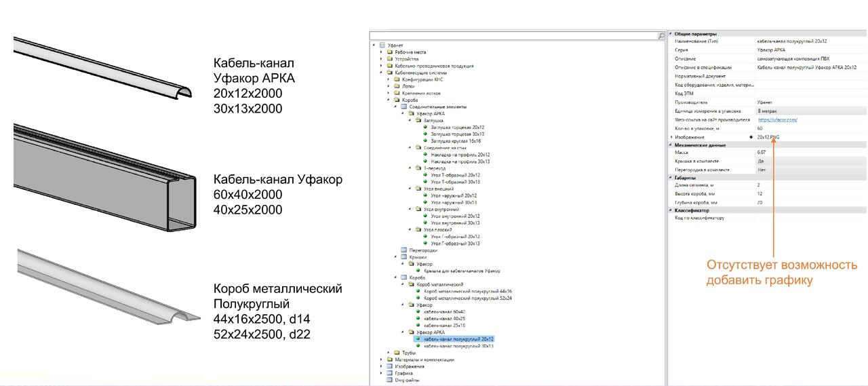The height and width of the screenshot is (386, 868).
Task: Collapse the Уфанет root node arrow
Action: click(x=373, y=45)
